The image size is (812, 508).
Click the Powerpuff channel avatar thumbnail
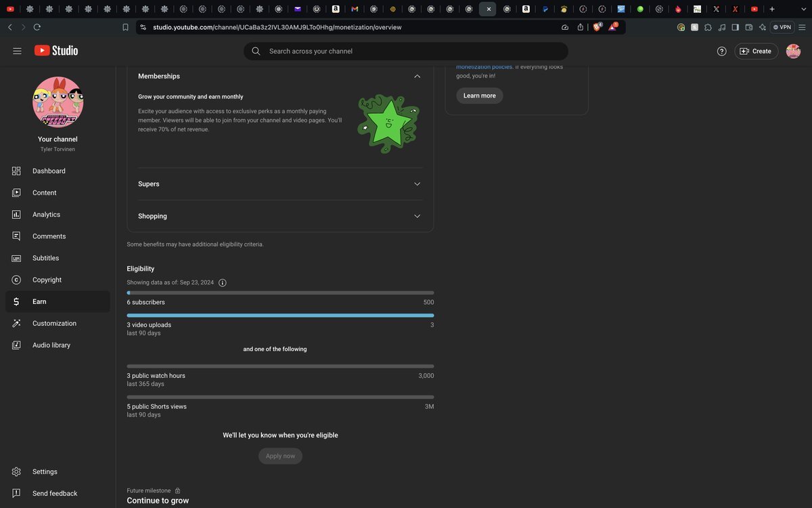[x=58, y=102]
